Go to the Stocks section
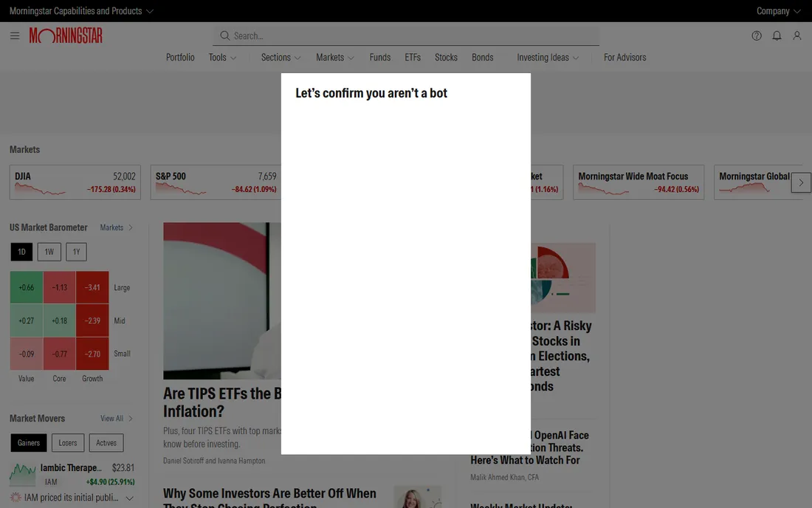This screenshot has width=812, height=508. (x=446, y=58)
